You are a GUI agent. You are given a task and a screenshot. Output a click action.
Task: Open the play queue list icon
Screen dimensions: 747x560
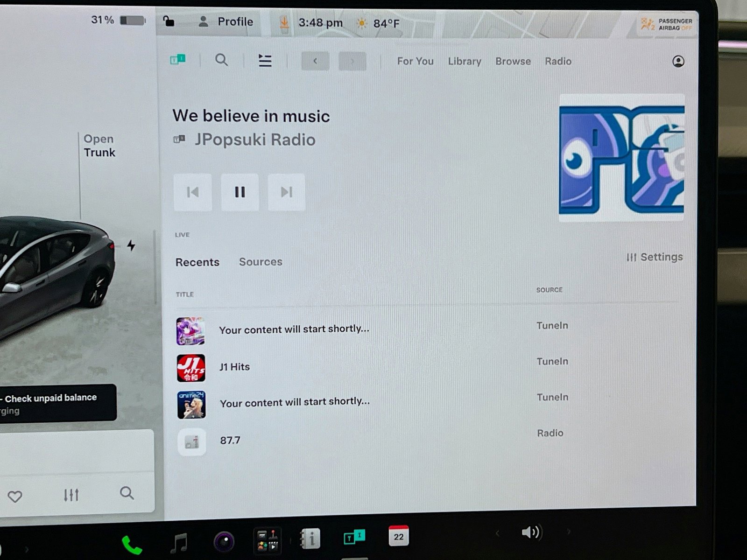pyautogui.click(x=265, y=61)
